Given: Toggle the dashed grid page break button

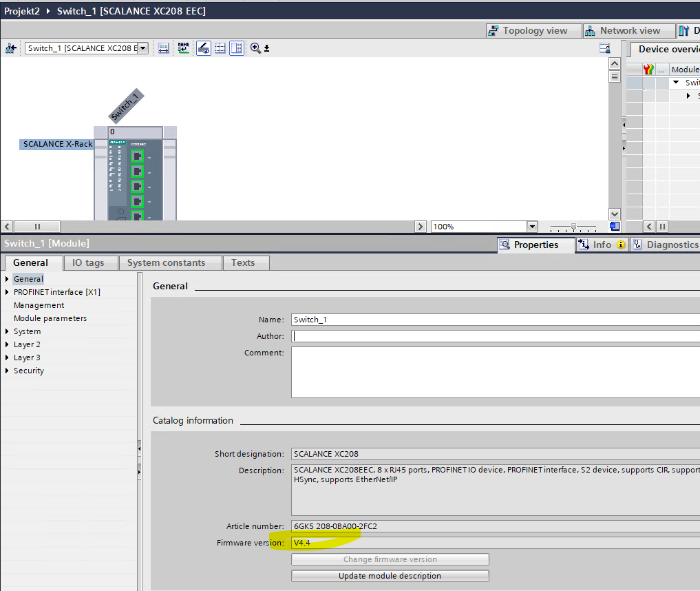Looking at the screenshot, I should tap(220, 48).
